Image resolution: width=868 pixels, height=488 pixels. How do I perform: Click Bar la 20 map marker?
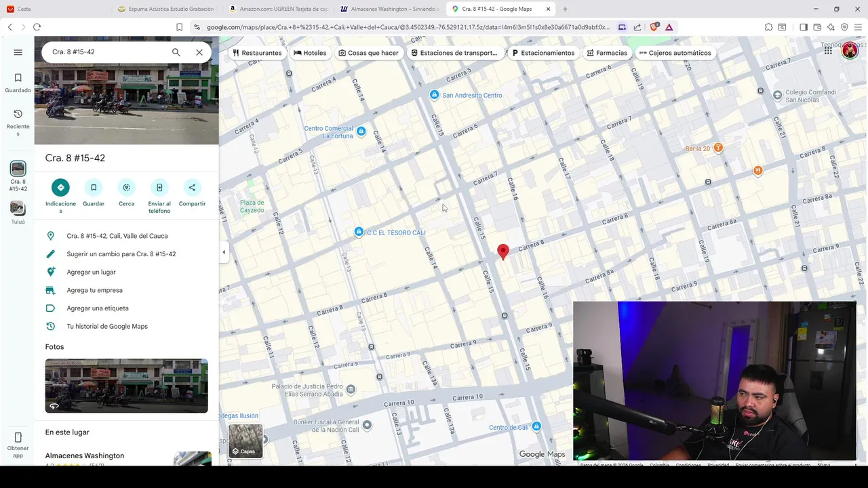tap(718, 148)
